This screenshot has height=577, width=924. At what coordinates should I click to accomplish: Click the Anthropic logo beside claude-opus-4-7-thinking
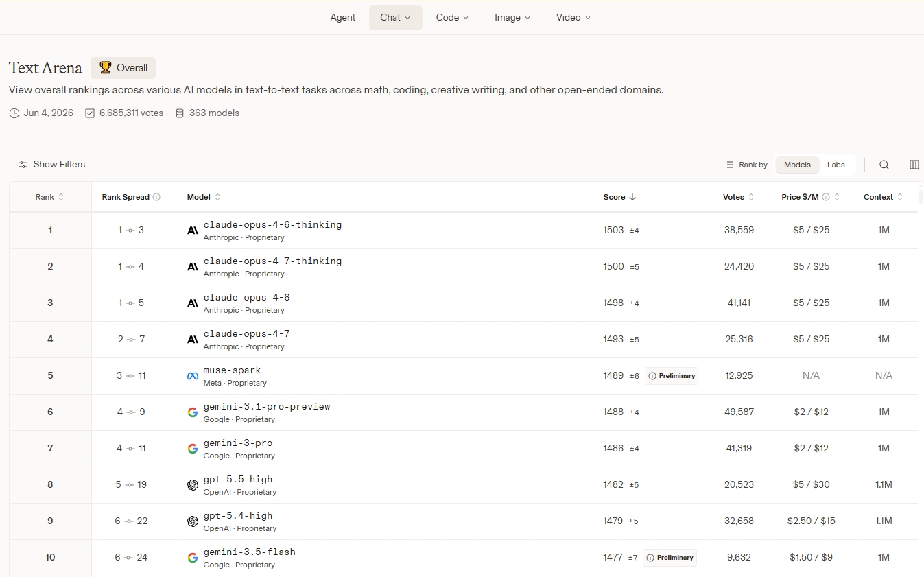tap(193, 267)
